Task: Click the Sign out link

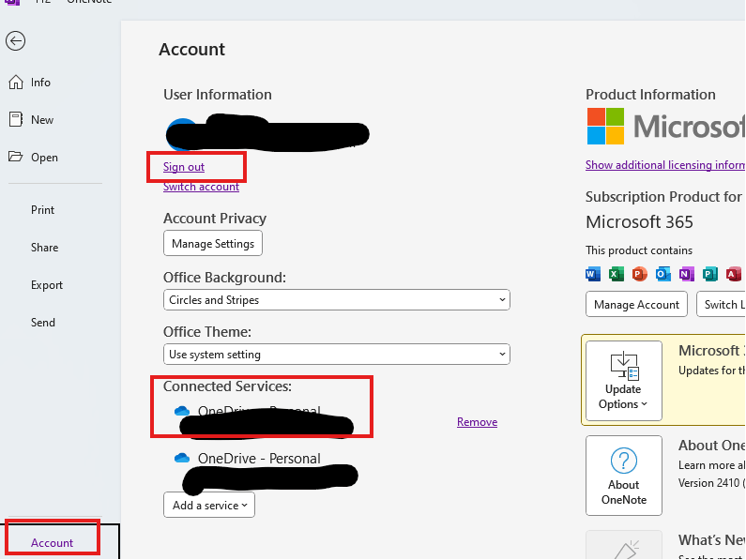Action: click(x=184, y=167)
